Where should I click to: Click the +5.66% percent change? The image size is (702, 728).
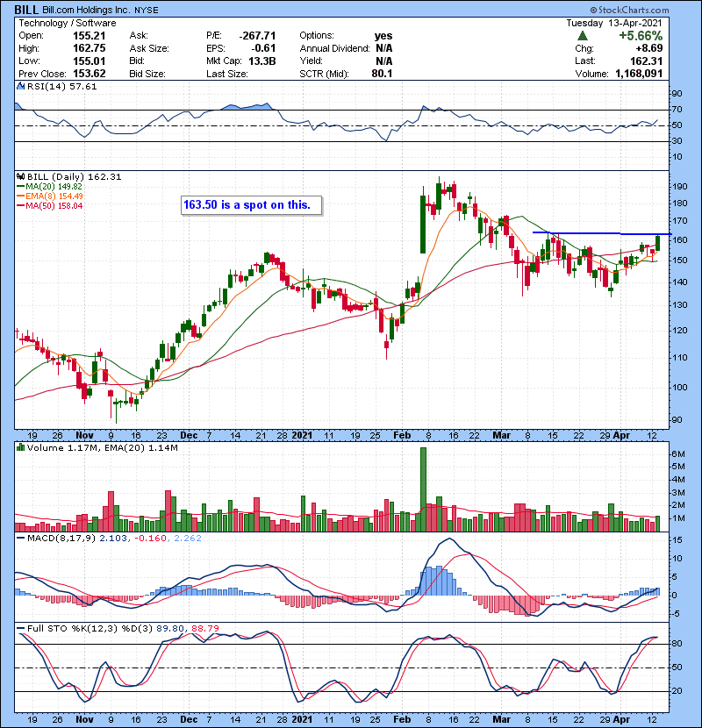[x=641, y=36]
